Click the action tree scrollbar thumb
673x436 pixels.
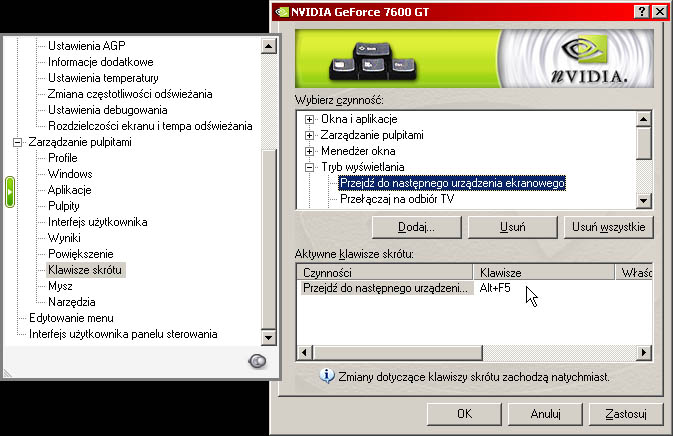pyautogui.click(x=643, y=143)
